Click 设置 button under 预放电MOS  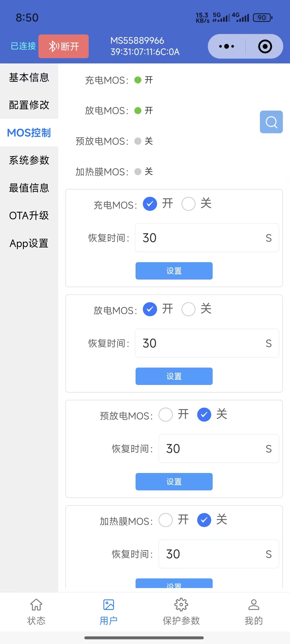[x=174, y=481]
